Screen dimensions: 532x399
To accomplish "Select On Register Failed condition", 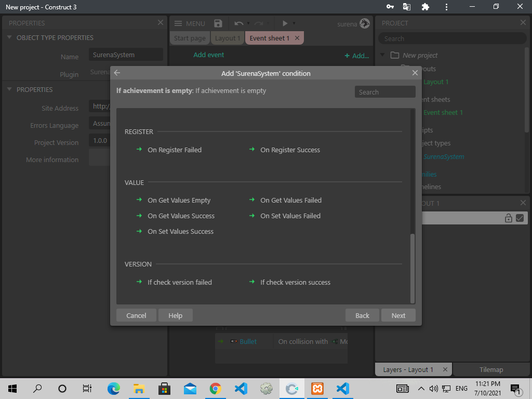I will (x=175, y=150).
